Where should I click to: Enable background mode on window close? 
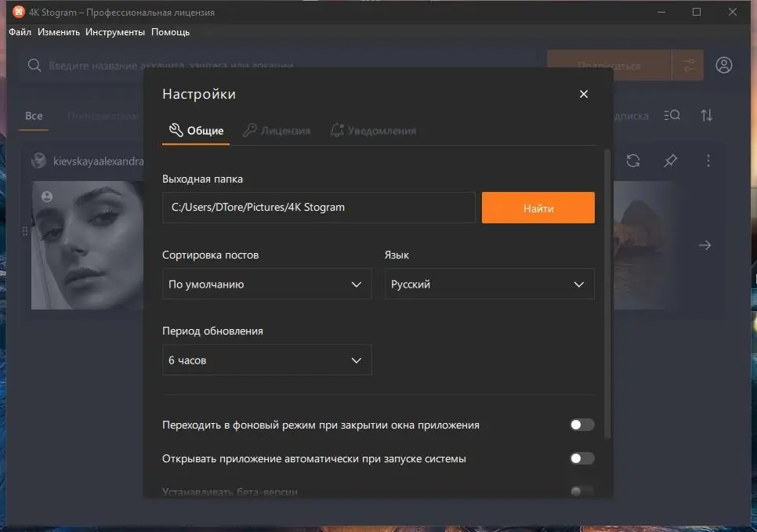click(581, 424)
